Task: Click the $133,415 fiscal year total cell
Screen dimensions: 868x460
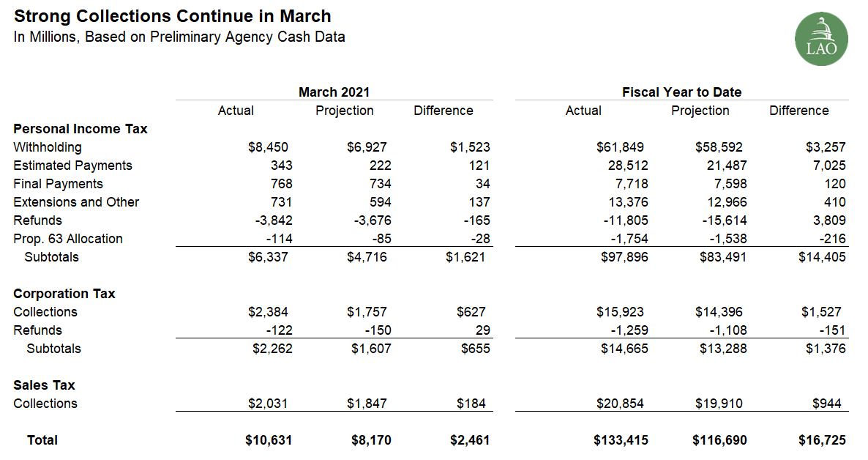Action: click(621, 440)
